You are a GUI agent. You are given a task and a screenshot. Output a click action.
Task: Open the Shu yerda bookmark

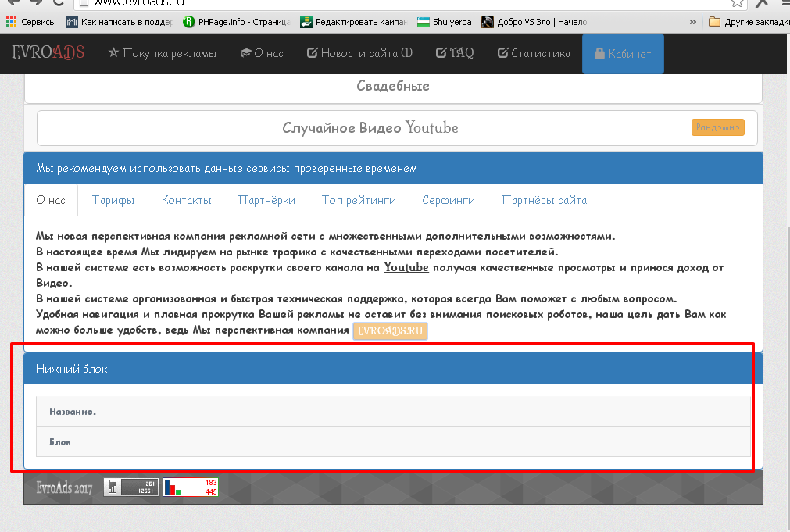[x=445, y=22]
